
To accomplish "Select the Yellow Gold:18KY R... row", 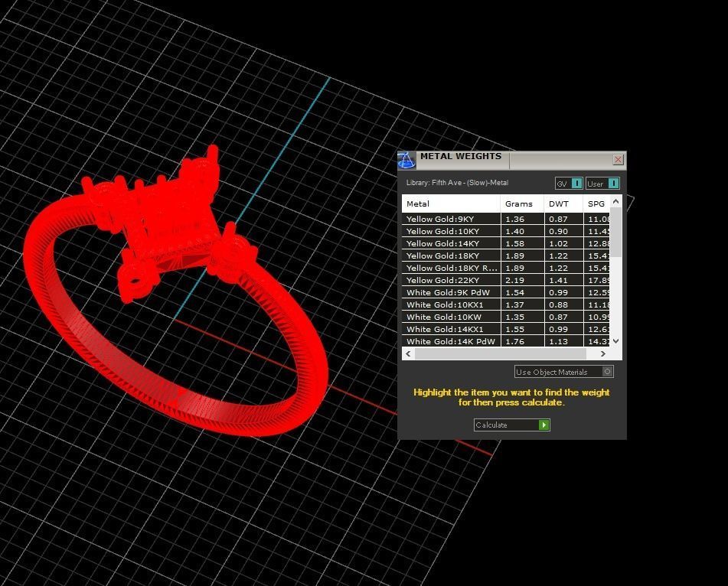I will [x=505, y=268].
